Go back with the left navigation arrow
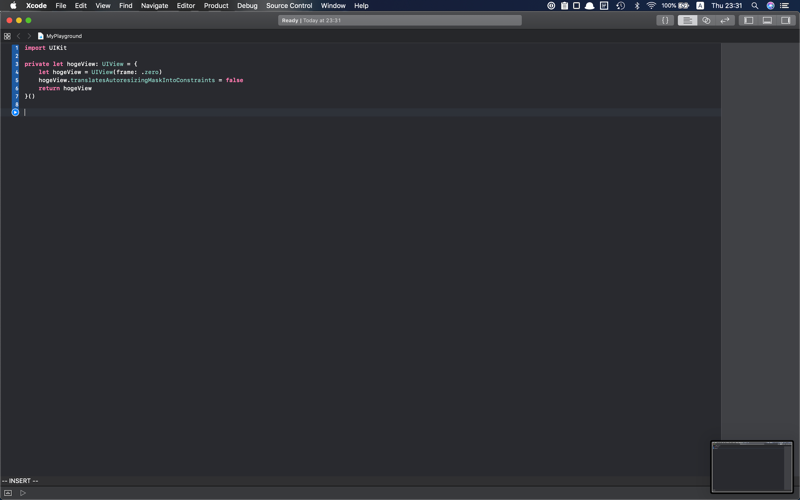 point(18,36)
